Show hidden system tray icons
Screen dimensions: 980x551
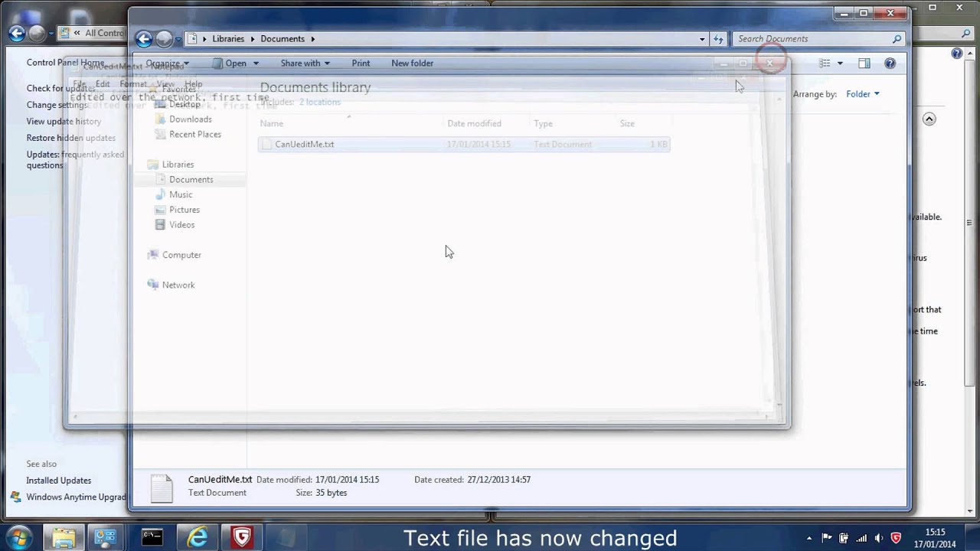[x=809, y=538]
